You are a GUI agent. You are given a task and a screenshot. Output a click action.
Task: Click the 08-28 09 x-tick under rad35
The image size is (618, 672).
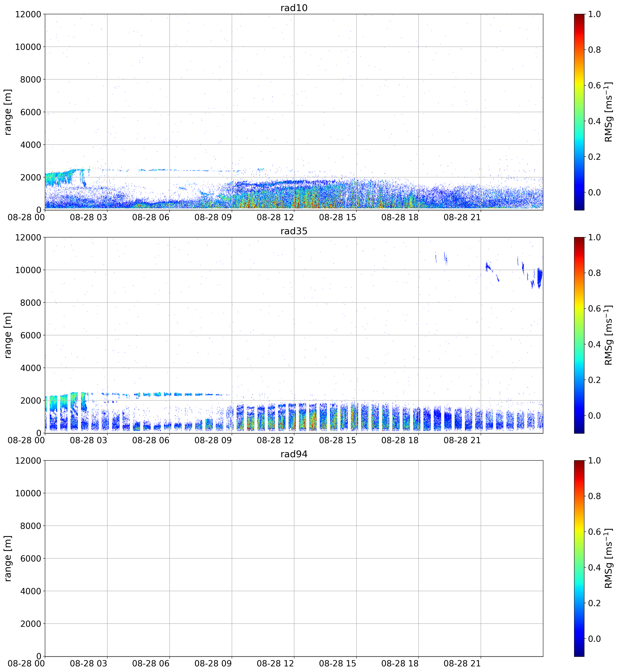(213, 440)
